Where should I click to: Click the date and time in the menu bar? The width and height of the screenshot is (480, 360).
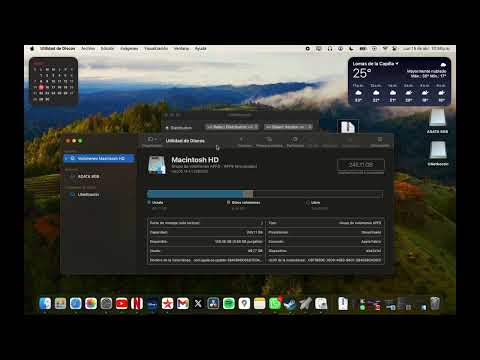click(x=426, y=49)
